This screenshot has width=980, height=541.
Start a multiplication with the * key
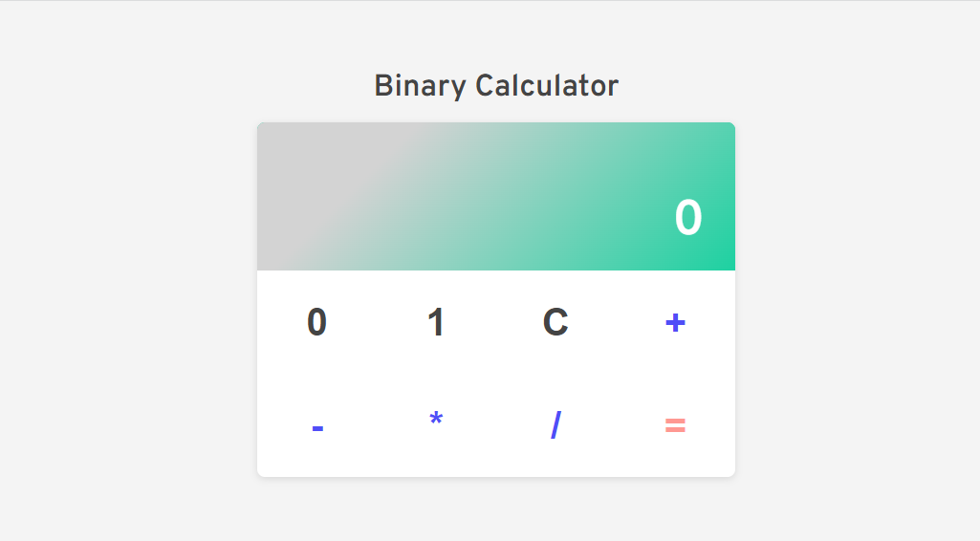click(436, 425)
